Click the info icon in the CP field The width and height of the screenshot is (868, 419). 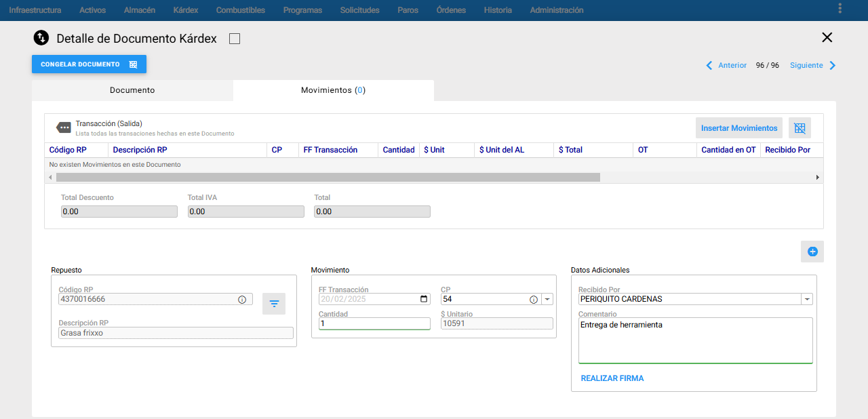click(x=534, y=299)
